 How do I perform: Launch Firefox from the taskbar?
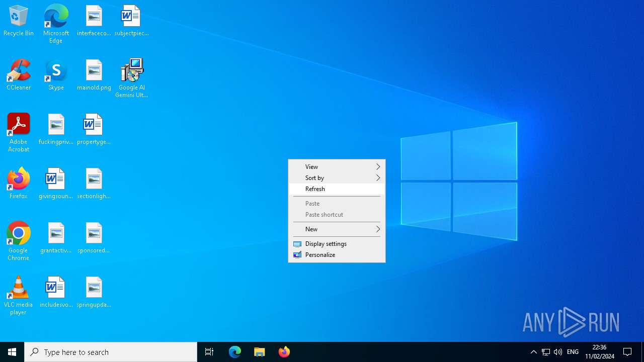pos(284,352)
